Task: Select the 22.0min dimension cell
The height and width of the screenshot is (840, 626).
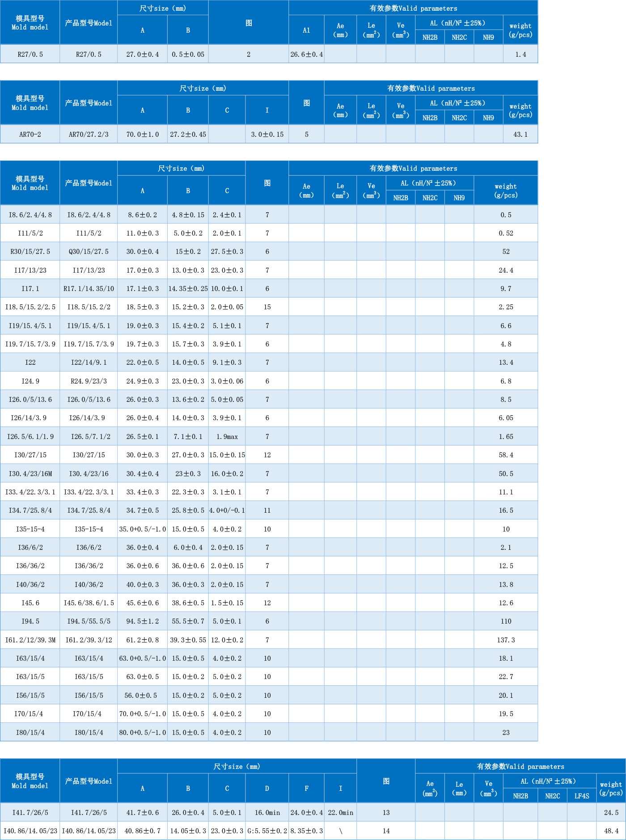Action: 340,813
